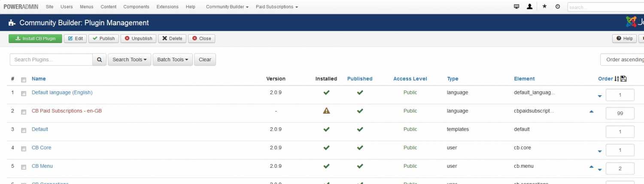Viewport: 644px width, 184px height.
Task: Toggle published status of Default template plugin
Action: (360, 129)
